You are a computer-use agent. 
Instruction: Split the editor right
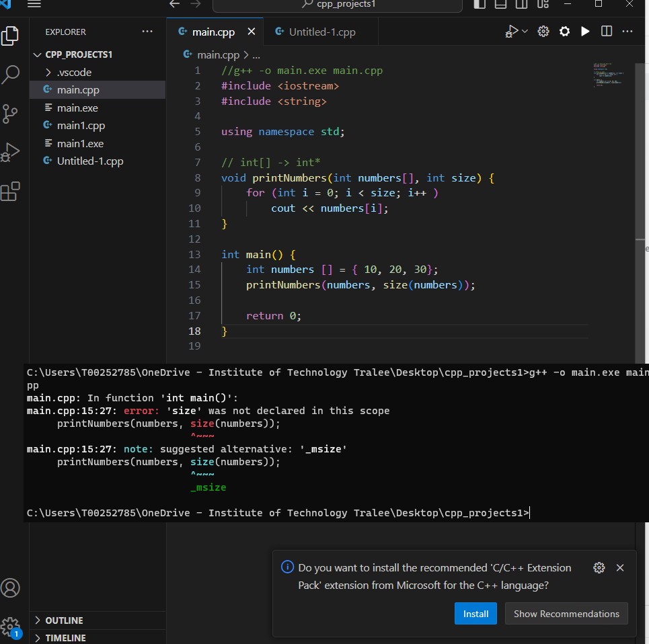click(x=607, y=31)
